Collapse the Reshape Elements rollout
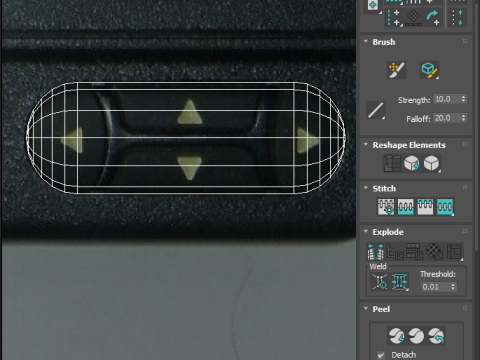Screen dimensions: 480x360 tap(366, 145)
